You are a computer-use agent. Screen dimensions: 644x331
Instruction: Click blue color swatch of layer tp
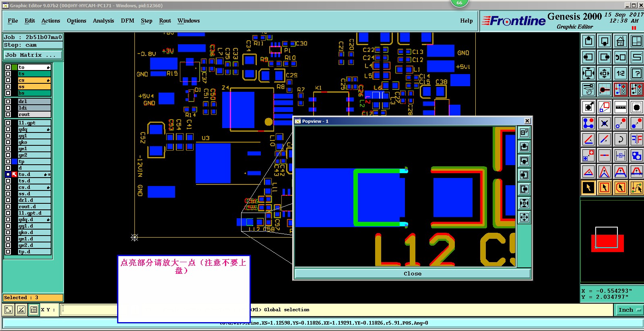[14, 161]
